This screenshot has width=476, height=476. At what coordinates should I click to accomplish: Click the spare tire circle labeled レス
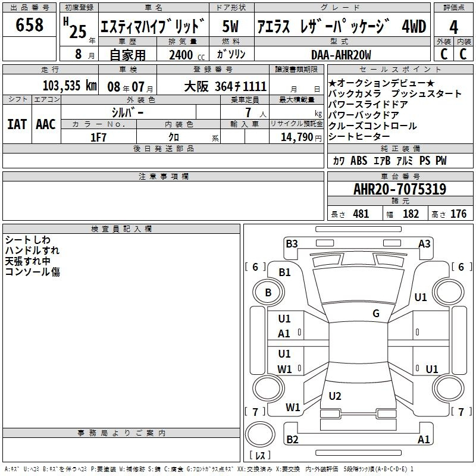pos(260,434)
